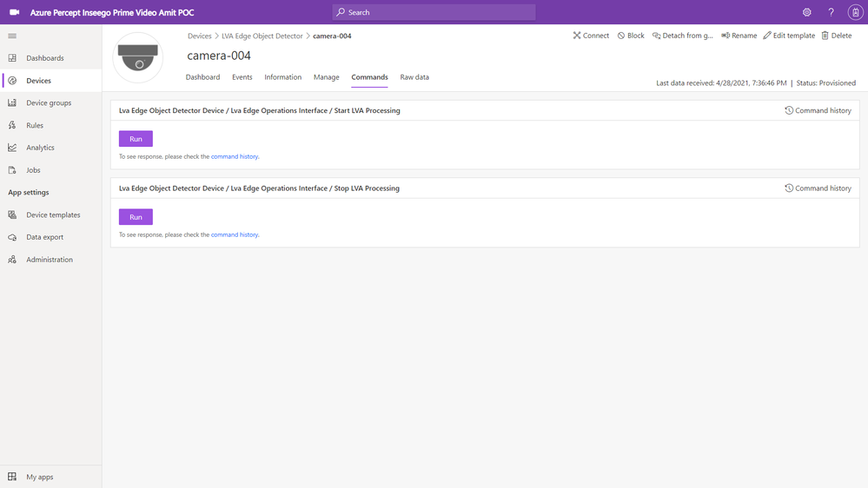Select the Commands tab
Viewport: 868px width, 488px height.
click(x=369, y=77)
